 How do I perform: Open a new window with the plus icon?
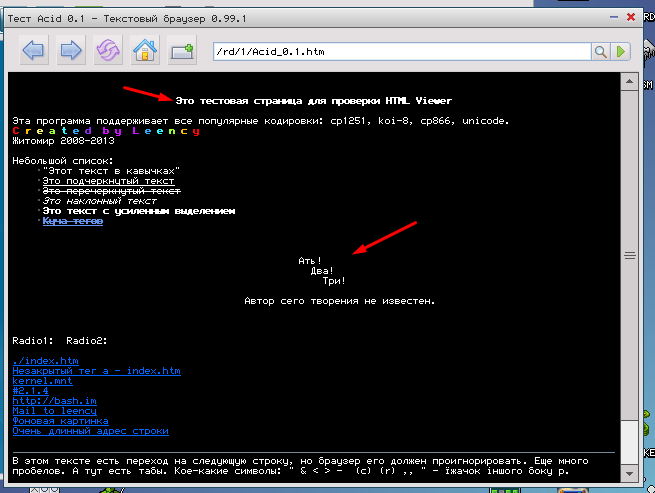[181, 50]
